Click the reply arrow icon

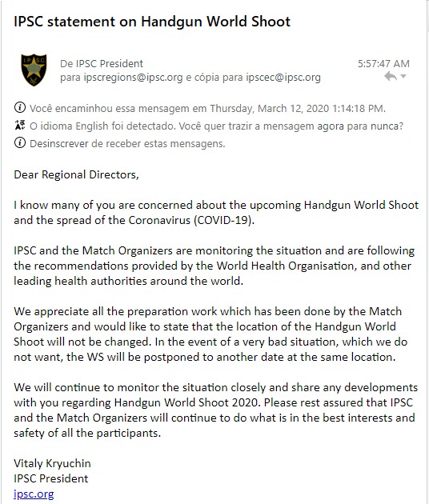point(391,77)
